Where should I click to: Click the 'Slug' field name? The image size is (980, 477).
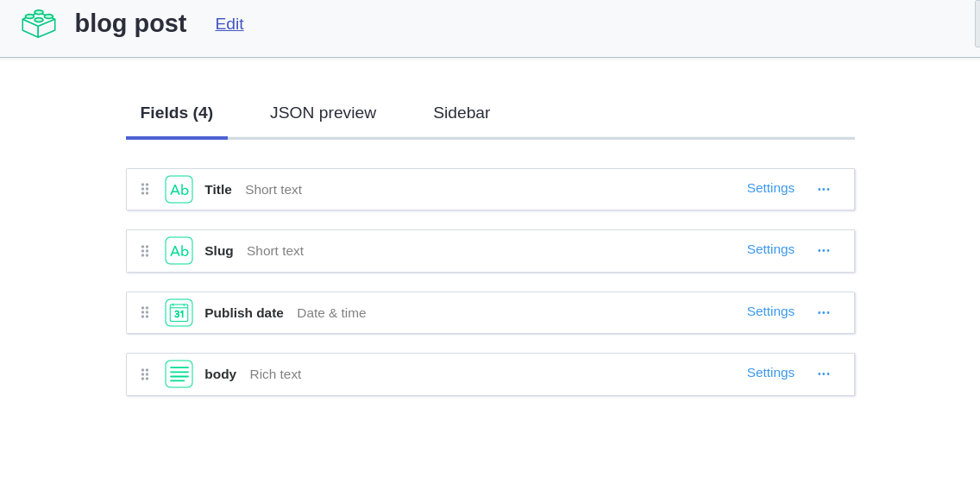(219, 251)
